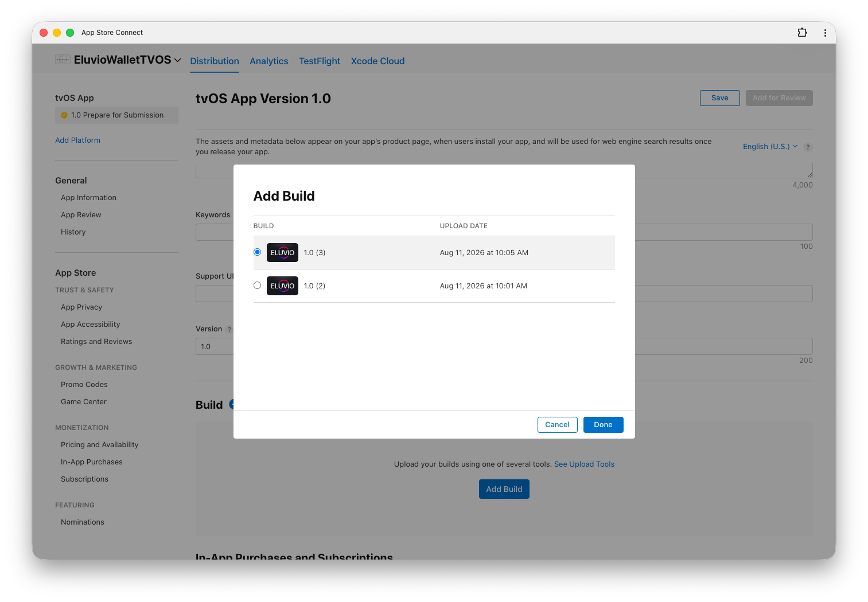Select build 1.0 (2) radio button
The image size is (868, 602).
tap(257, 286)
